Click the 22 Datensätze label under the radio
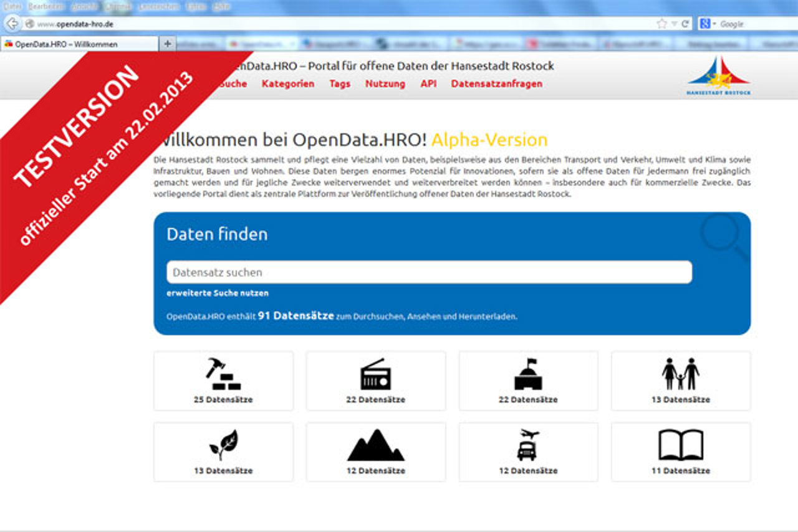This screenshot has height=532, width=798. pos(376,399)
